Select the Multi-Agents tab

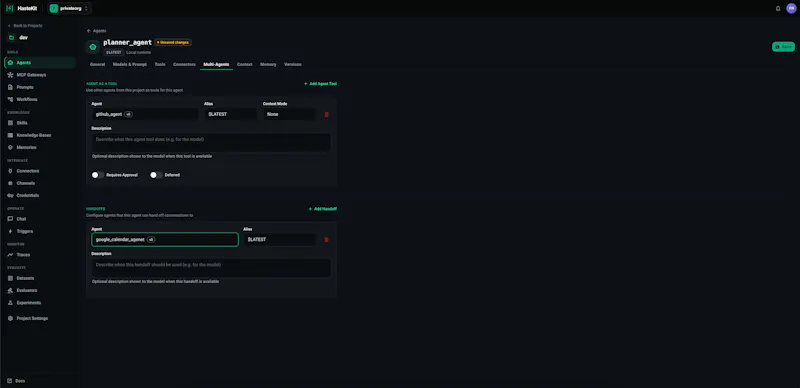(216, 64)
